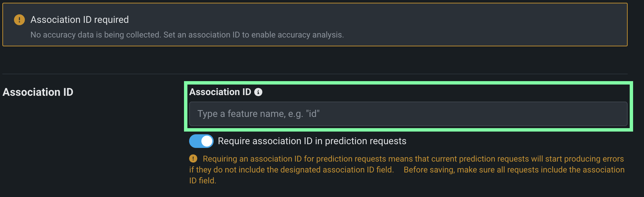Focus the Association ID feature name field
The height and width of the screenshot is (197, 644).
pos(408,114)
